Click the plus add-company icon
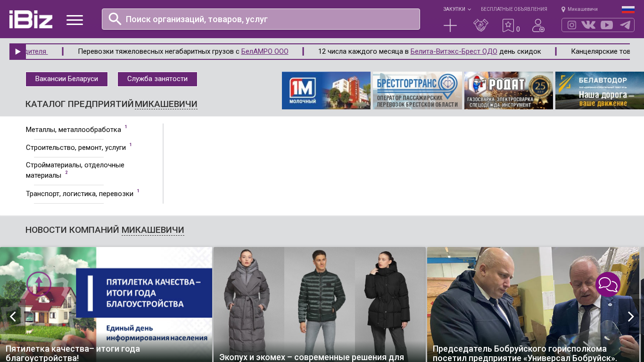Screen dimensions: 644x362 (450, 25)
